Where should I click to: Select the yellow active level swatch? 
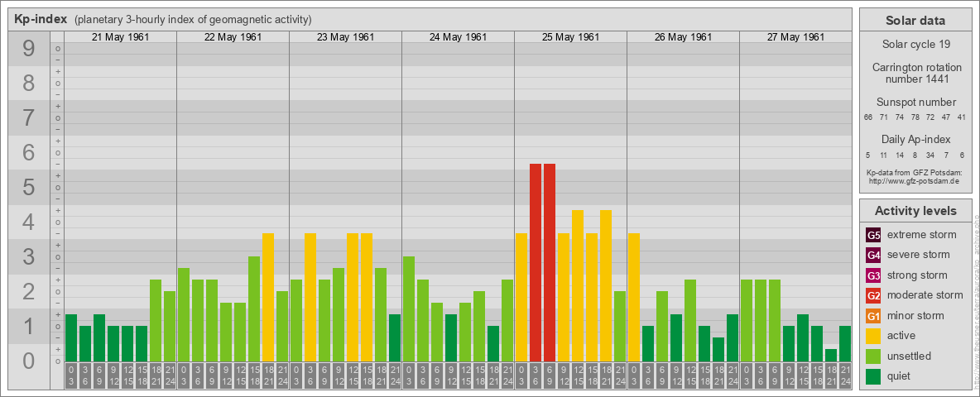pyautogui.click(x=873, y=336)
